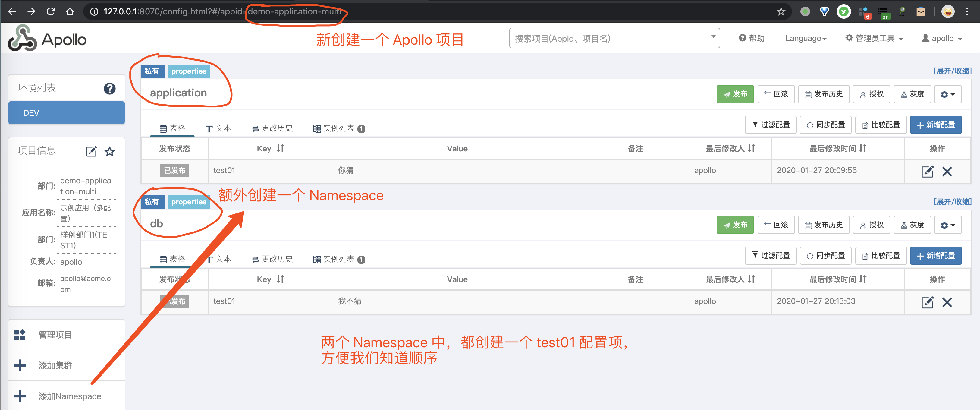Open the 管理员工具 dropdown
This screenshot has height=410, width=980.
tap(874, 38)
